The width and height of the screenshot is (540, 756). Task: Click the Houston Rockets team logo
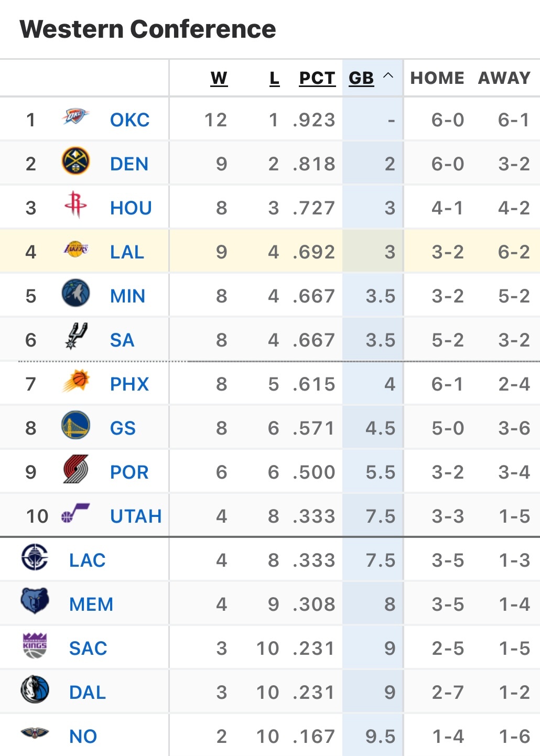(75, 204)
